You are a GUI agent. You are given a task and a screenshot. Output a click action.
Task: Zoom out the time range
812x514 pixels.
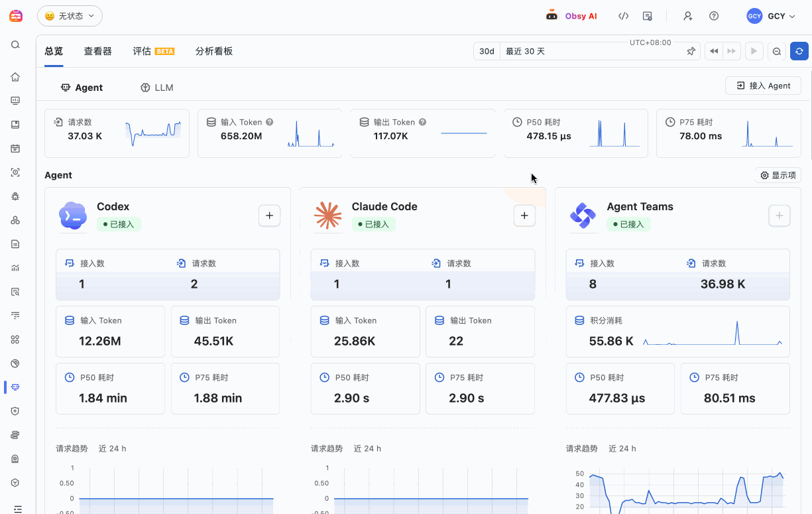click(x=777, y=51)
